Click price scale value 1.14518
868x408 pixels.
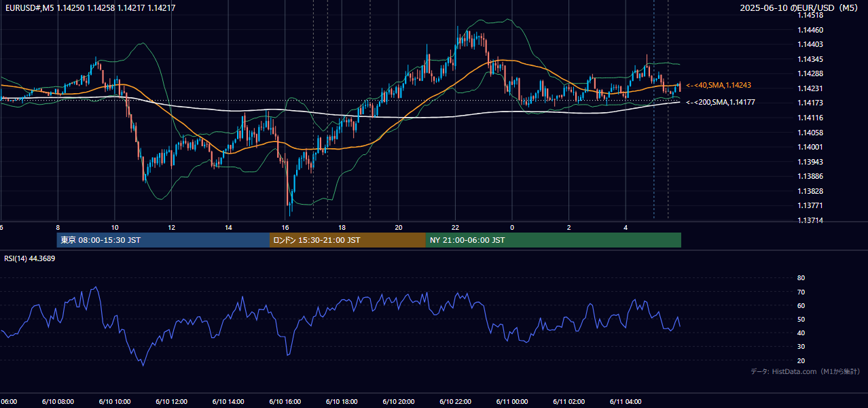[811, 15]
